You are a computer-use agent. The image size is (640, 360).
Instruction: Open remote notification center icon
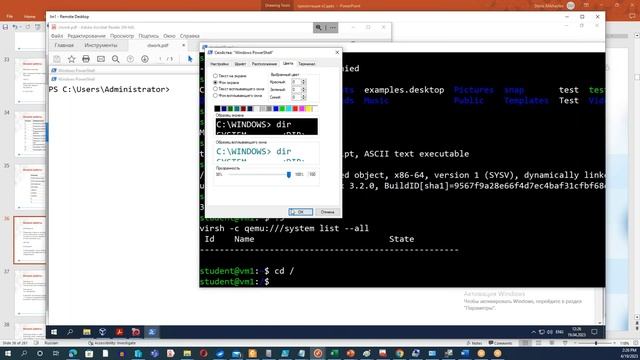tap(594, 332)
